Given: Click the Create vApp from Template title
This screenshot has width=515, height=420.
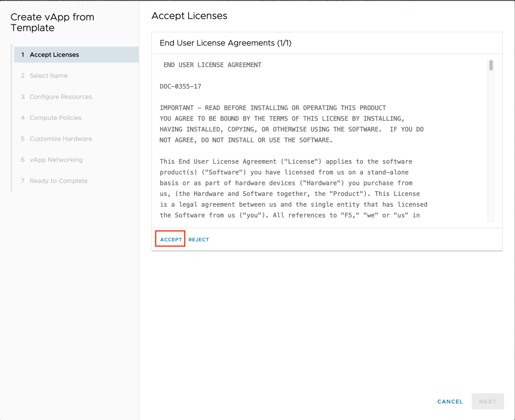Looking at the screenshot, I should click(52, 23).
